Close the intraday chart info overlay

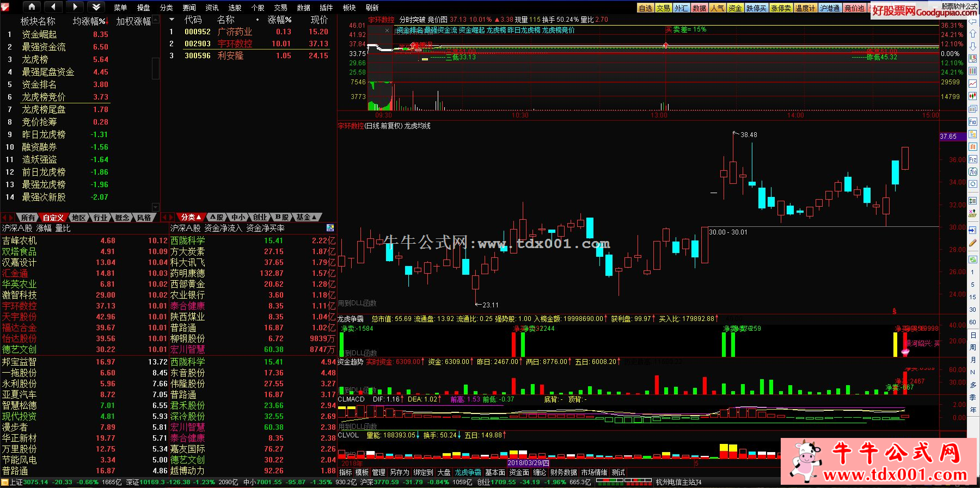(387, 30)
